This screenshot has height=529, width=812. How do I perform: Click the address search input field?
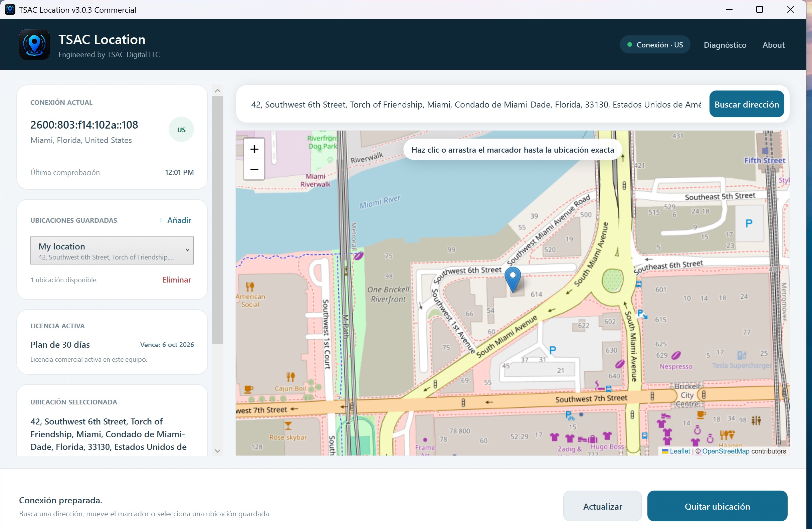[475, 105]
